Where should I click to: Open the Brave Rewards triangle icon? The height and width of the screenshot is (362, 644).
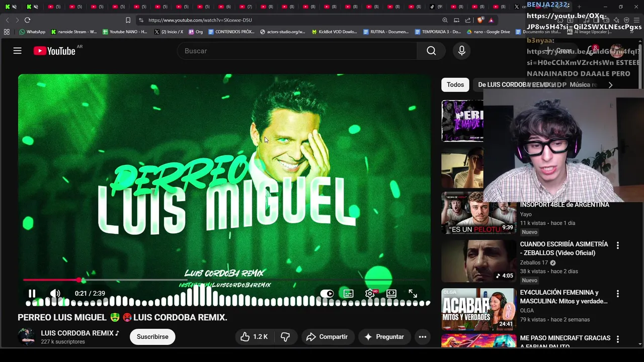(x=491, y=20)
